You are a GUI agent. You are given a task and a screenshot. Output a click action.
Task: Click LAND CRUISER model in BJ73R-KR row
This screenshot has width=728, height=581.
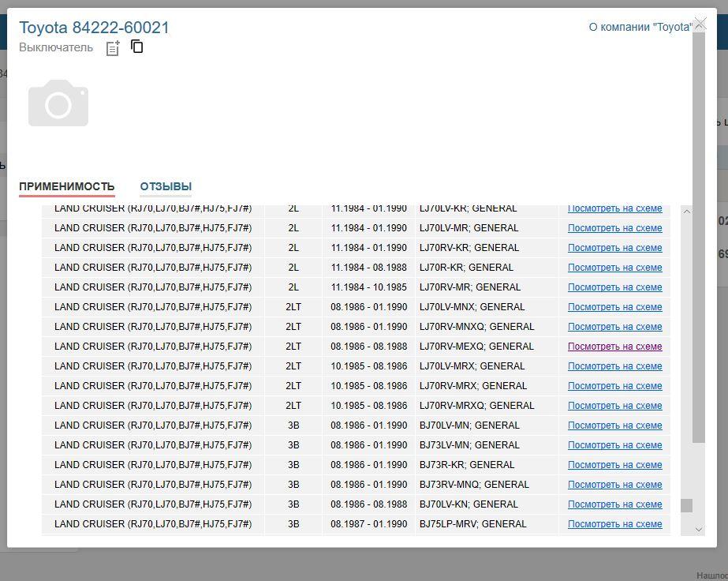coord(153,465)
